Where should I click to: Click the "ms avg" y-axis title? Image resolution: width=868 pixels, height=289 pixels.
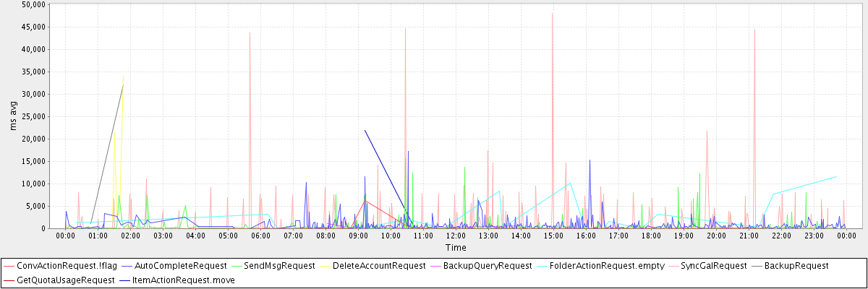click(x=14, y=116)
